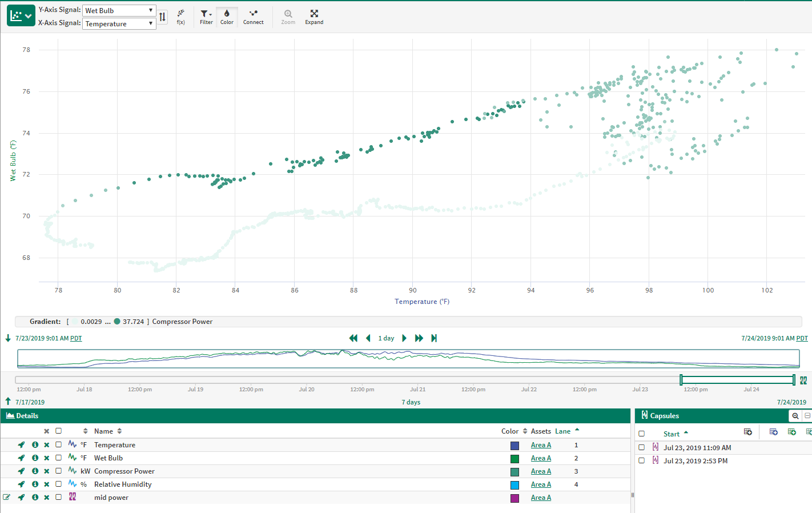Click the Connect points toolbar icon
This screenshot has height=513, width=812.
tap(253, 17)
